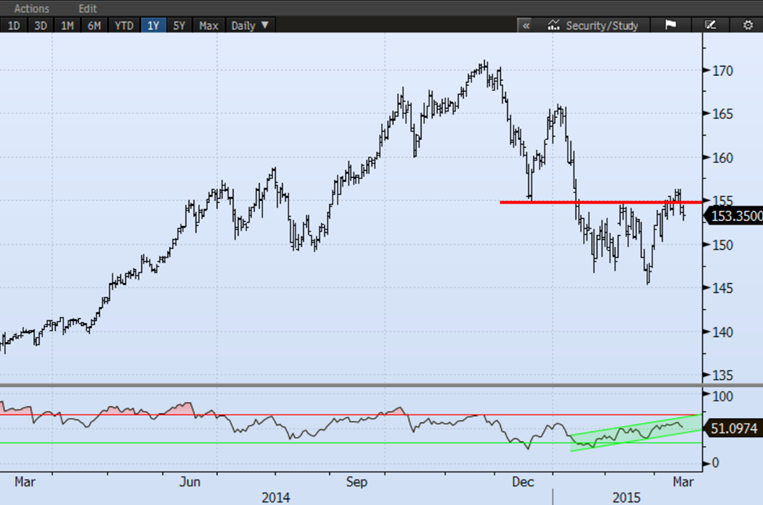Choose the YTD range option
This screenshot has width=763, height=505.
[x=123, y=25]
